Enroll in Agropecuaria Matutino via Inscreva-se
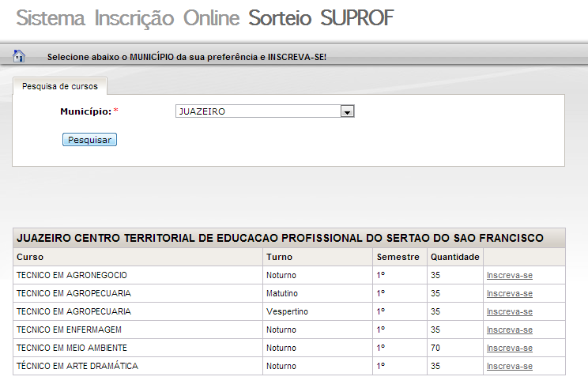 [x=509, y=293]
